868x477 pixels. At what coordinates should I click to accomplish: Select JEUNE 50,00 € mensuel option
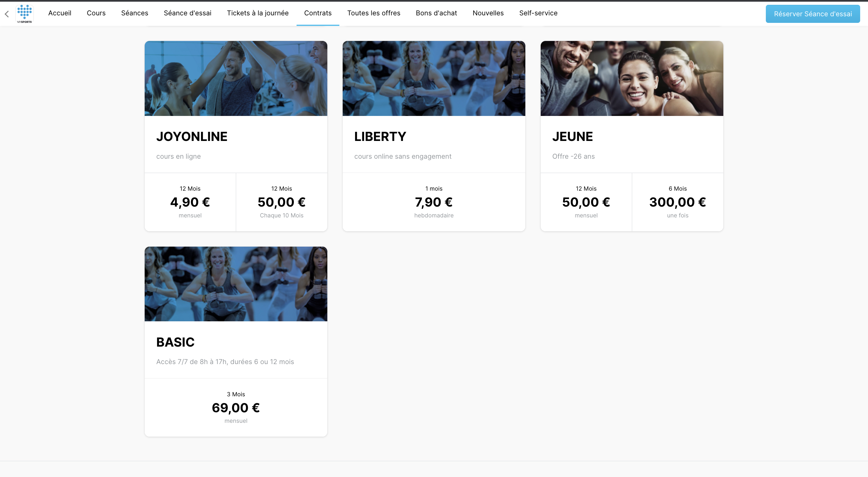586,202
